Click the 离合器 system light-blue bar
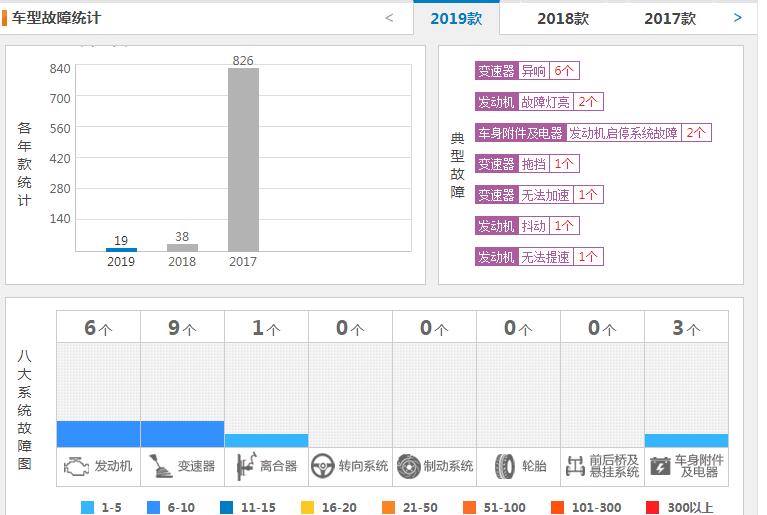Screen dimensions: 767x515 pos(267,440)
